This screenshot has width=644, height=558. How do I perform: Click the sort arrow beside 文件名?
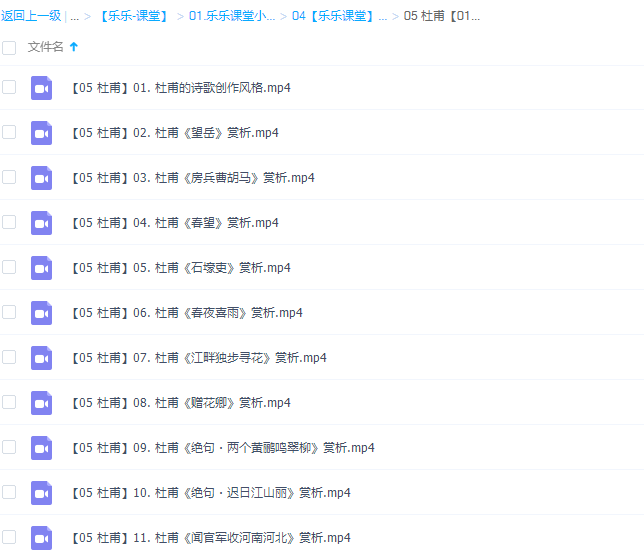(74, 47)
